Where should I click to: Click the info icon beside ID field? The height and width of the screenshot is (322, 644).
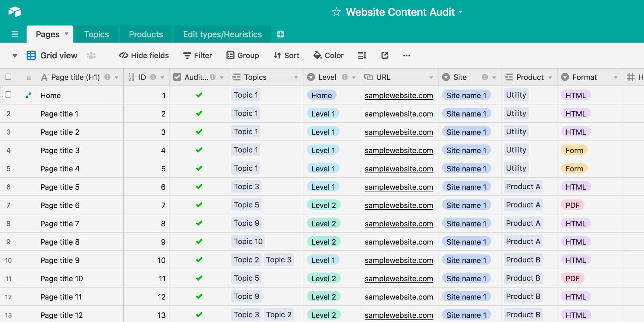pyautogui.click(x=153, y=77)
